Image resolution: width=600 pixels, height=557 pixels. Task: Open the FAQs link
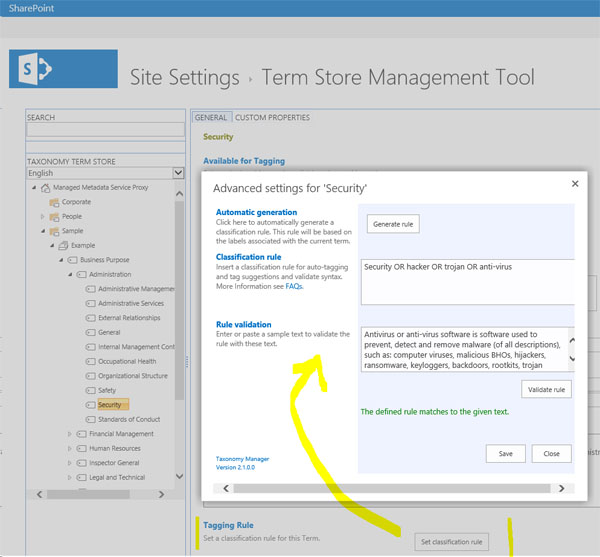click(294, 286)
